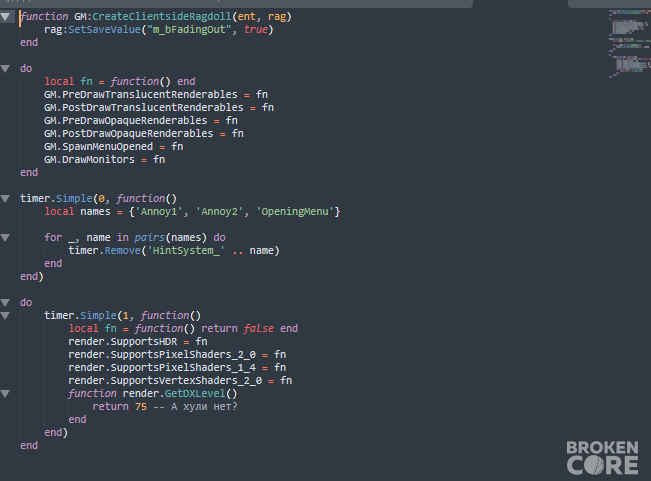
Task: Click on 'return false' in local fn
Action: pyautogui.click(x=237, y=329)
